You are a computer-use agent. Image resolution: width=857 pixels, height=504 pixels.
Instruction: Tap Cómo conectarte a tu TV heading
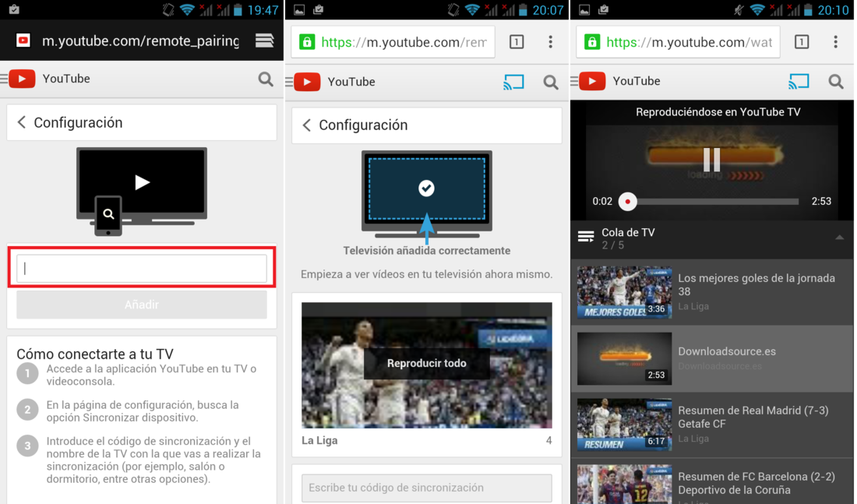(x=95, y=354)
